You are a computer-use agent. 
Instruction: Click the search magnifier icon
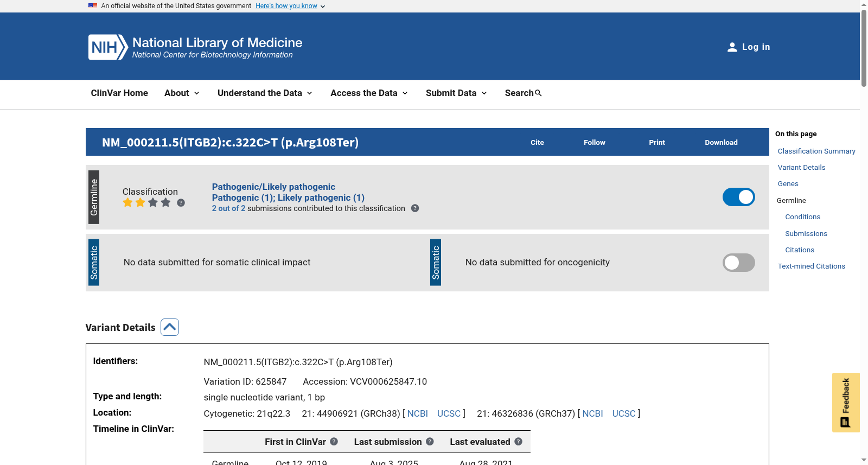[x=538, y=93]
